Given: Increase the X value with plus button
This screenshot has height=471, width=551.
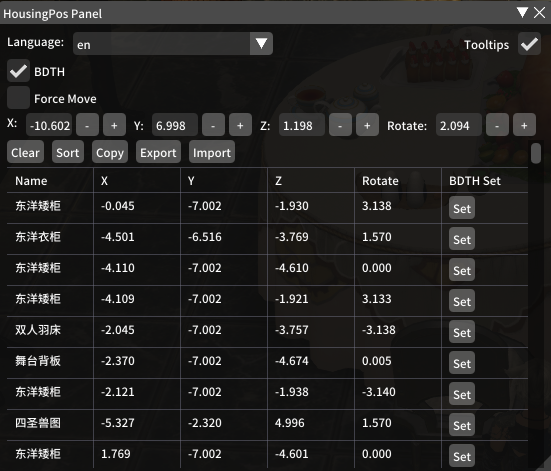Looking at the screenshot, I should click(114, 125).
